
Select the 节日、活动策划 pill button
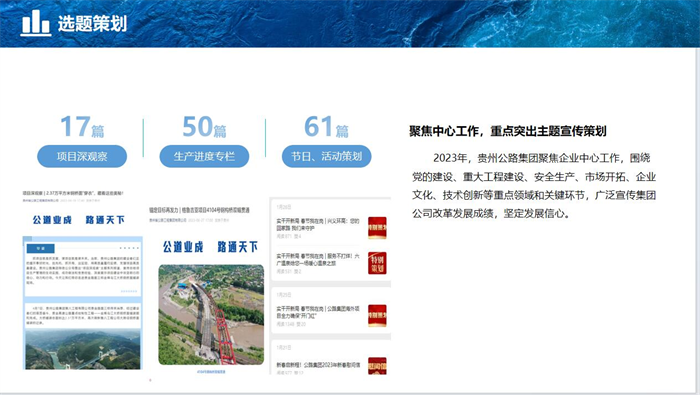[x=326, y=156]
